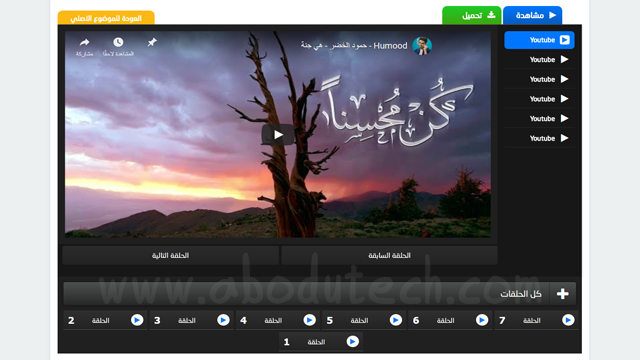The image size is (640, 360).
Task: Play episode 7 icon
Action: click(568, 320)
